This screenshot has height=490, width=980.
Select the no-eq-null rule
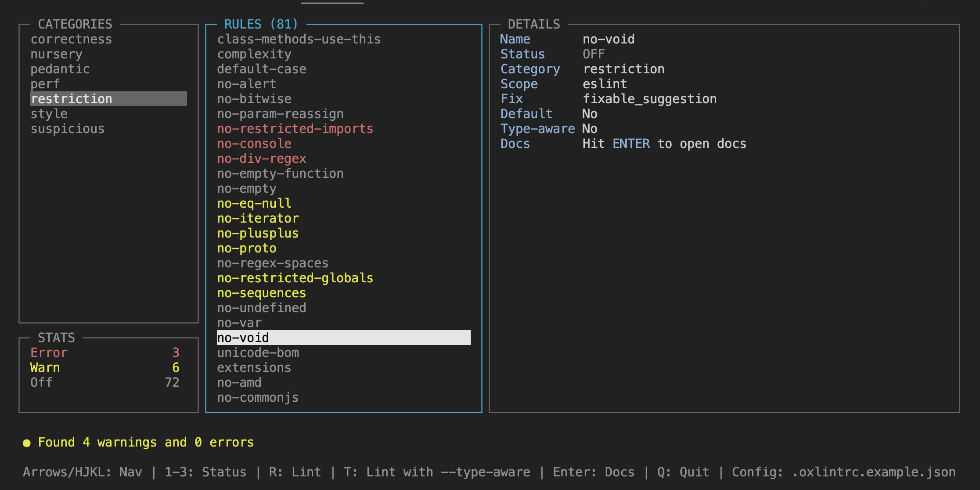pos(254,203)
